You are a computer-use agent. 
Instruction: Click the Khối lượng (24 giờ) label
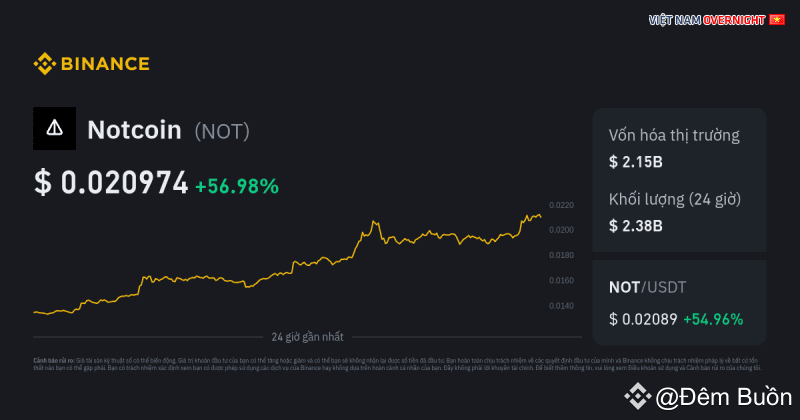[x=674, y=199]
